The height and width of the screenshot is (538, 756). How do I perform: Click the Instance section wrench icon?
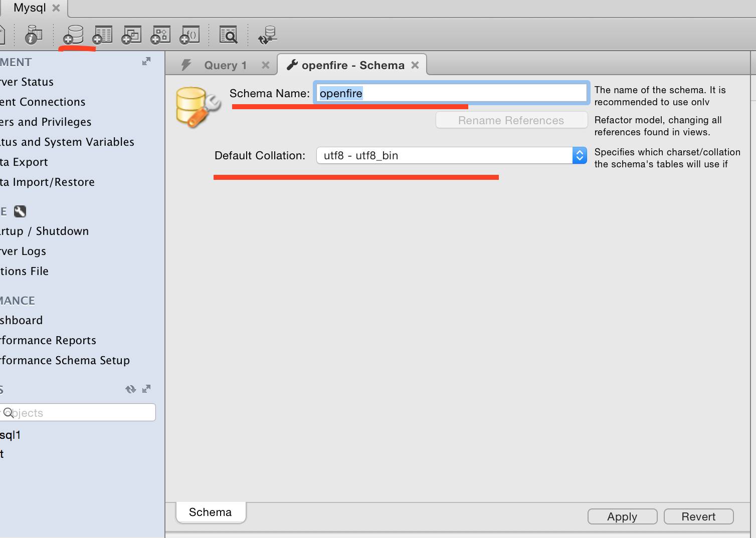pyautogui.click(x=20, y=211)
